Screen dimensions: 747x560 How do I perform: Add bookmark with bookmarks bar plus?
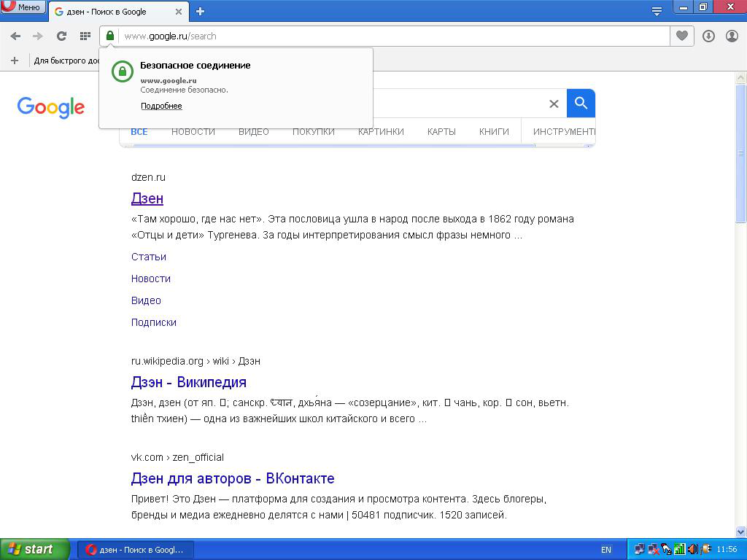click(x=15, y=61)
